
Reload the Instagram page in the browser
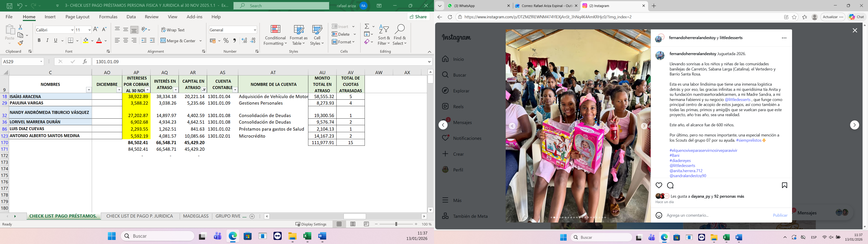tap(450, 17)
